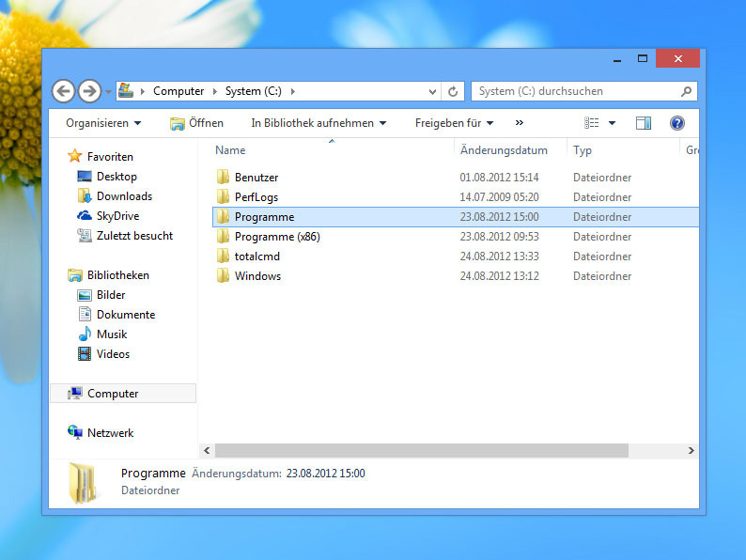Click the Öffnen toolbar button
The height and width of the screenshot is (560, 746).
(x=196, y=123)
